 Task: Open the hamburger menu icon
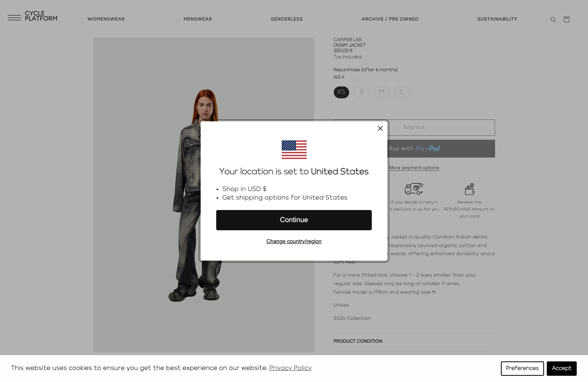click(x=14, y=18)
